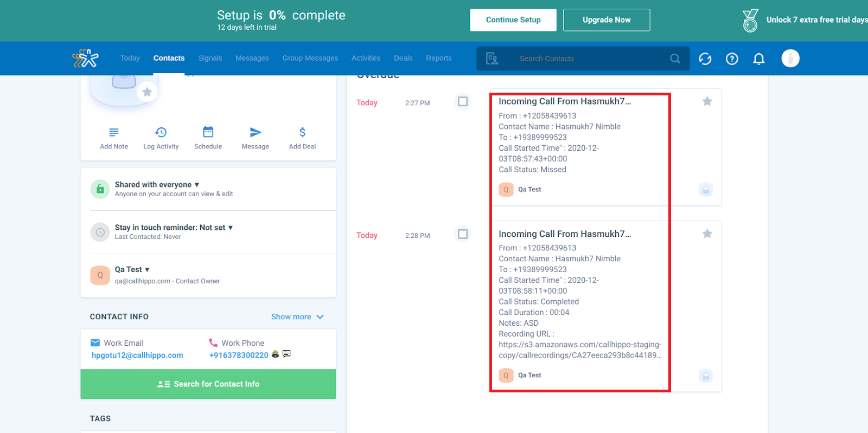Click Call Status: Missed text
868x433 pixels.
[532, 170]
